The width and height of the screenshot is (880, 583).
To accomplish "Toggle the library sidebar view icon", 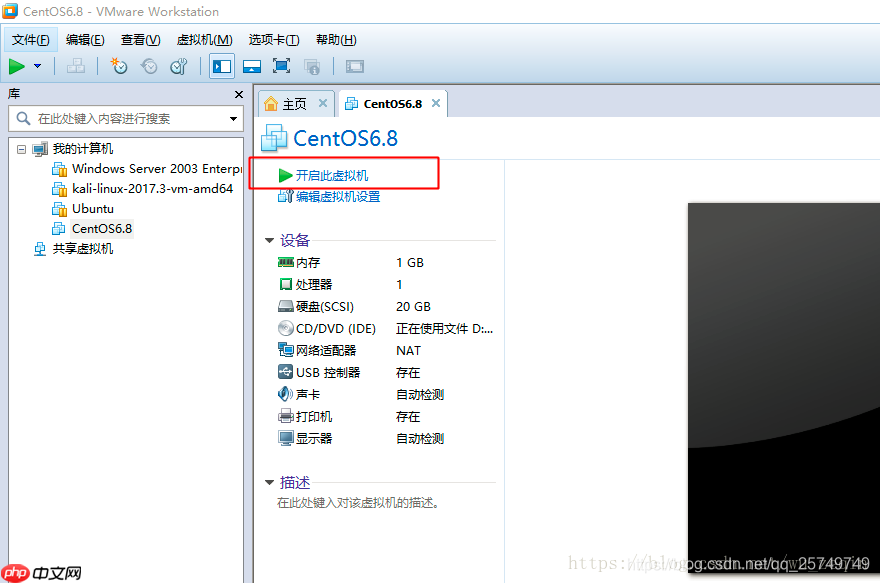I will coord(222,66).
